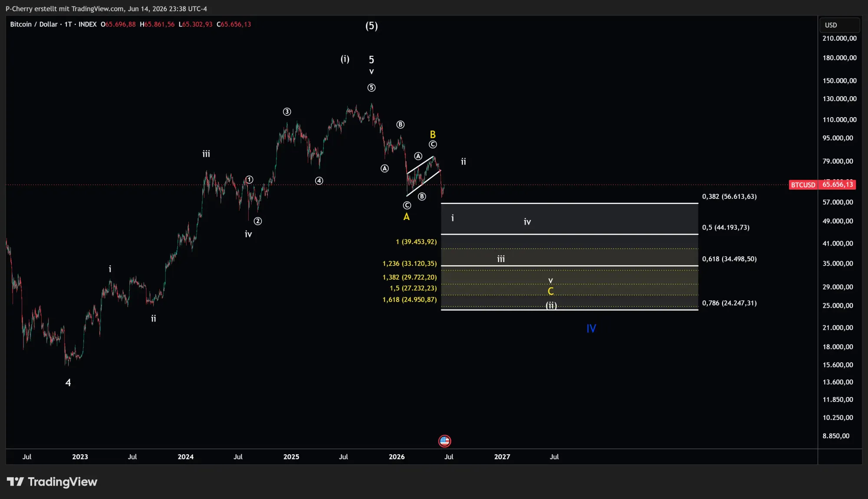This screenshot has width=868, height=499.
Task: Click the circled 5 wave label
Action: (372, 88)
